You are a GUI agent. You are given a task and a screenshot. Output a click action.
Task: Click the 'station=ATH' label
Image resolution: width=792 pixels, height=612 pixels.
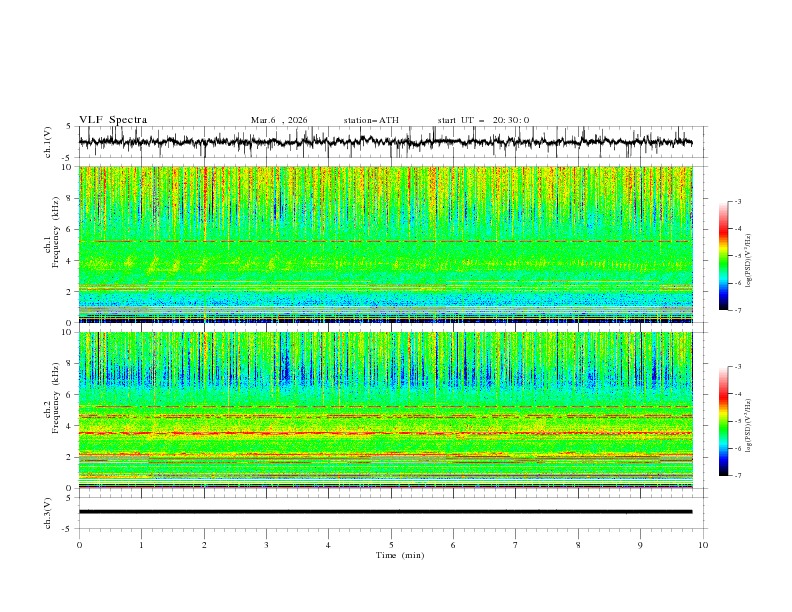tap(371, 120)
